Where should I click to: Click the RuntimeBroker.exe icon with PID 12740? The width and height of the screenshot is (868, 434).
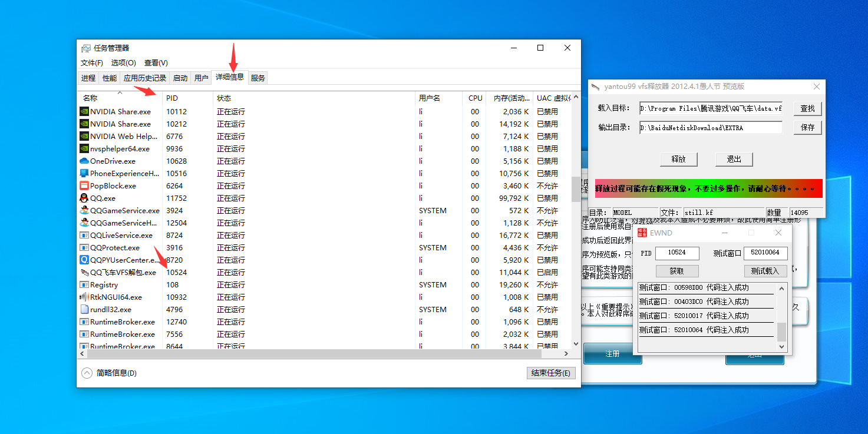84,322
